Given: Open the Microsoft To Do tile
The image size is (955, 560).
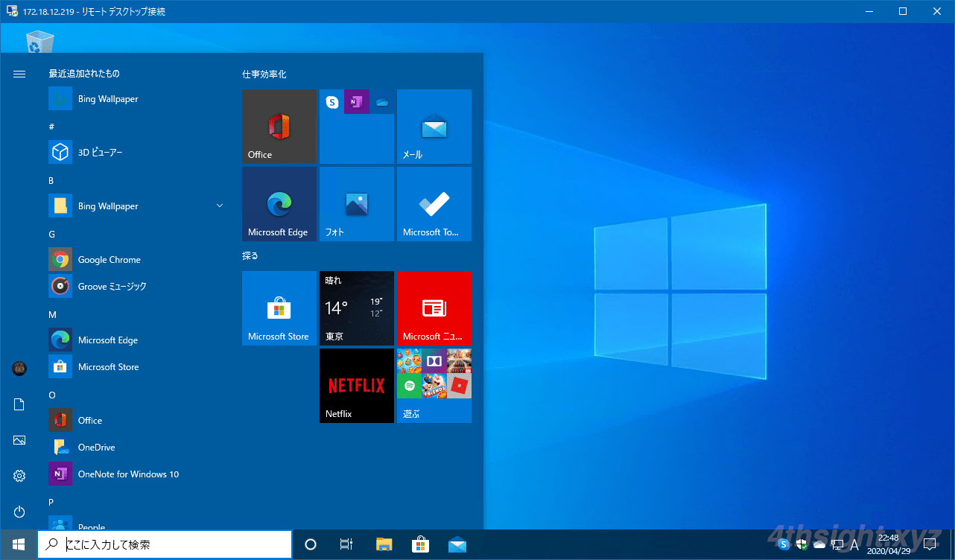Looking at the screenshot, I should point(434,204).
